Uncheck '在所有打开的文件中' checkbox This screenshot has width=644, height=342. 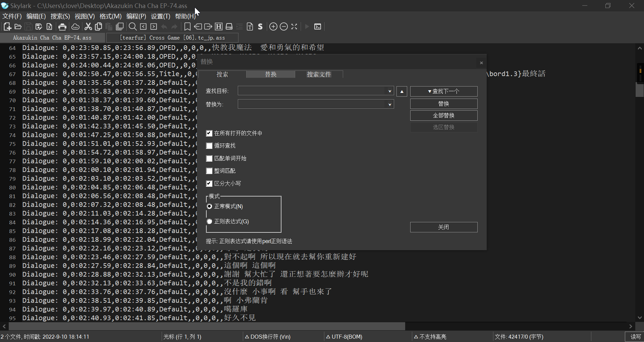coord(209,133)
